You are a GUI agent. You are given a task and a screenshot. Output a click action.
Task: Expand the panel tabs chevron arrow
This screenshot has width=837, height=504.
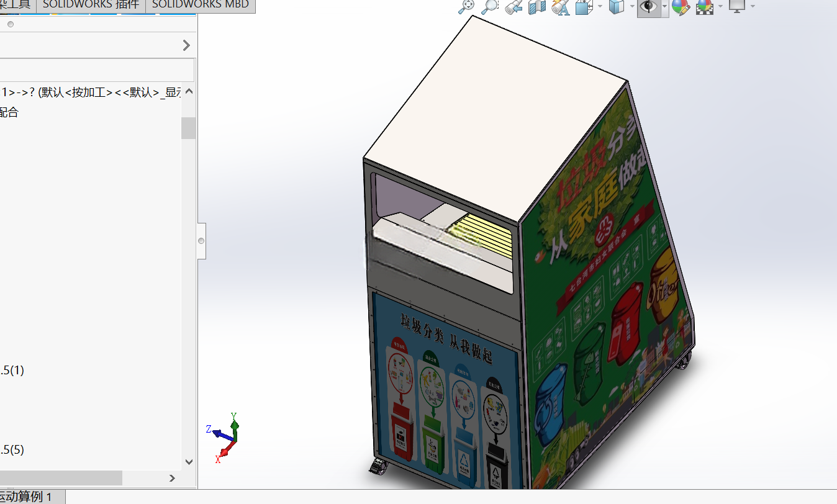pyautogui.click(x=186, y=45)
